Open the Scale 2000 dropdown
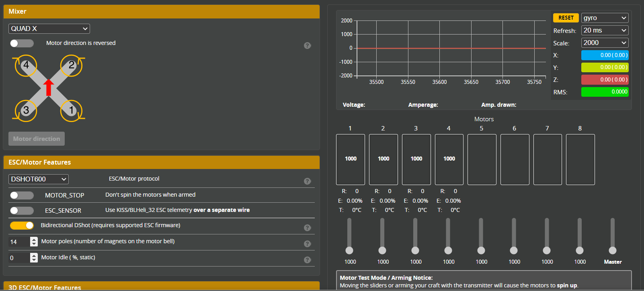The height and width of the screenshot is (291, 644). [605, 43]
